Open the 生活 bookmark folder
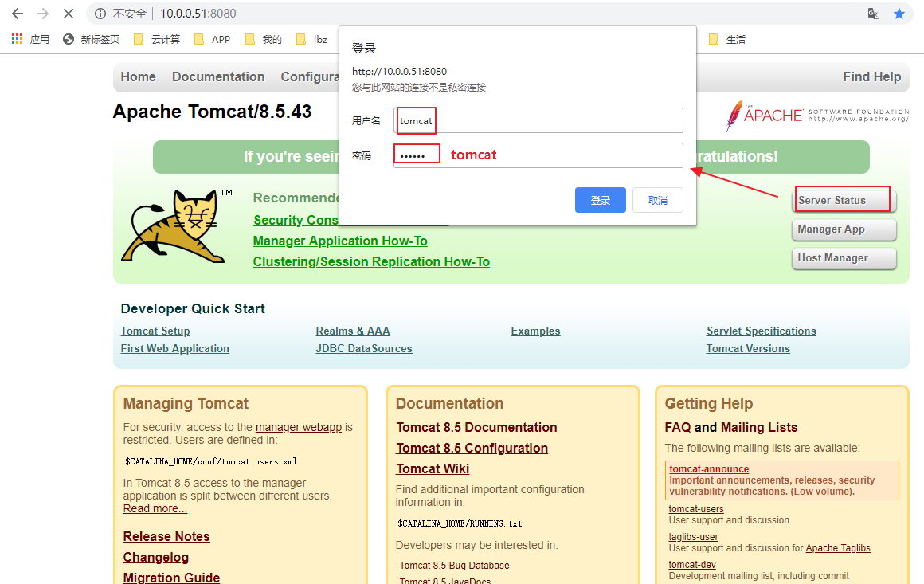Image resolution: width=924 pixels, height=584 pixels. [727, 40]
